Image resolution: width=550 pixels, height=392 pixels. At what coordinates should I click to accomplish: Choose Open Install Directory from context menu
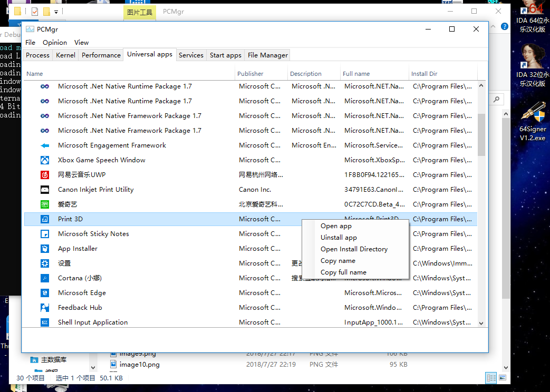click(x=355, y=249)
